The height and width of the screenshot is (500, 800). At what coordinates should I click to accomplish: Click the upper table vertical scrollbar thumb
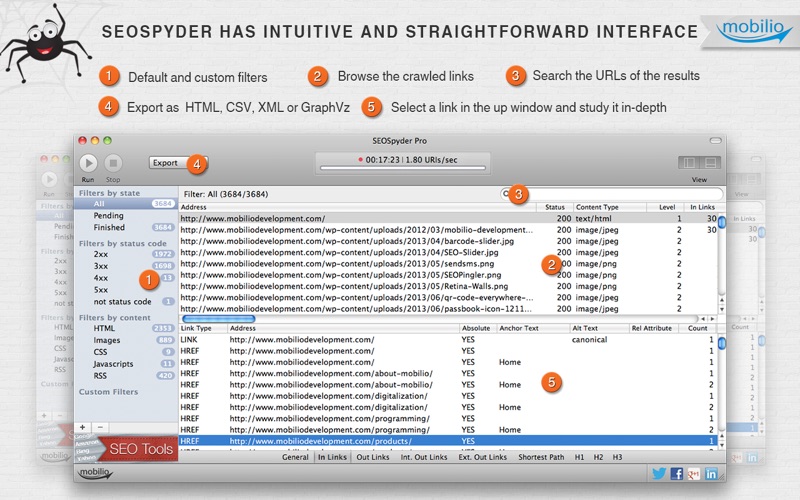coord(722,222)
